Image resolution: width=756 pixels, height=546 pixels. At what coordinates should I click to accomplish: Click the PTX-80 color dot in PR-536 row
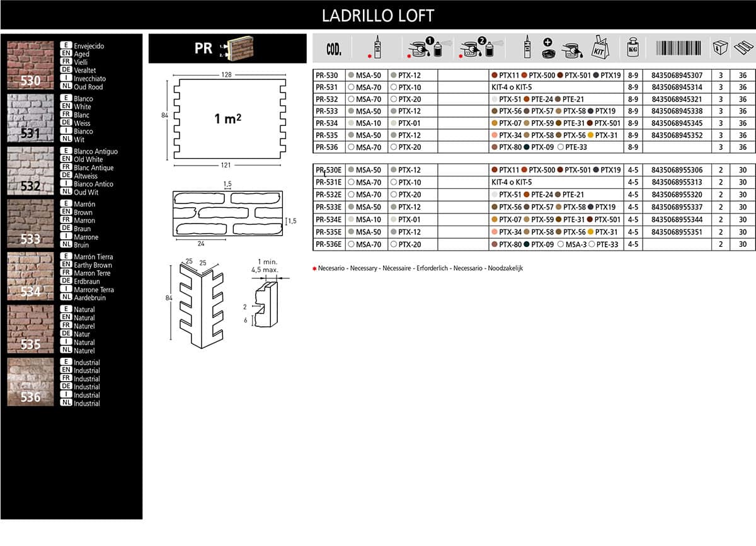[x=495, y=147]
